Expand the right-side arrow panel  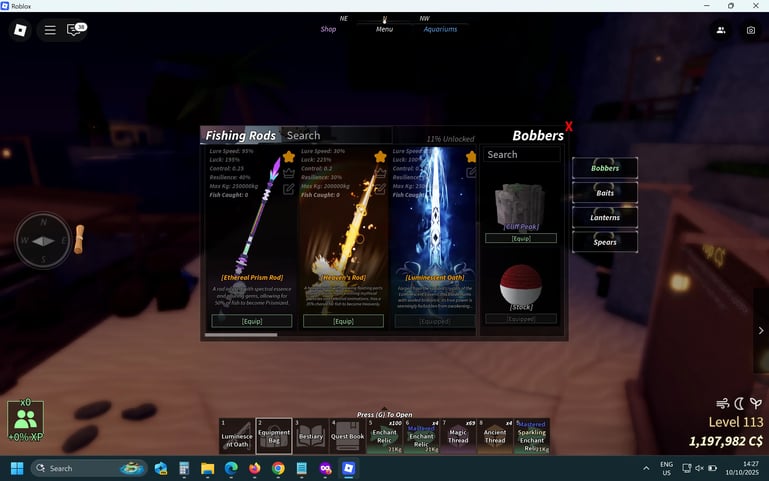pos(760,330)
